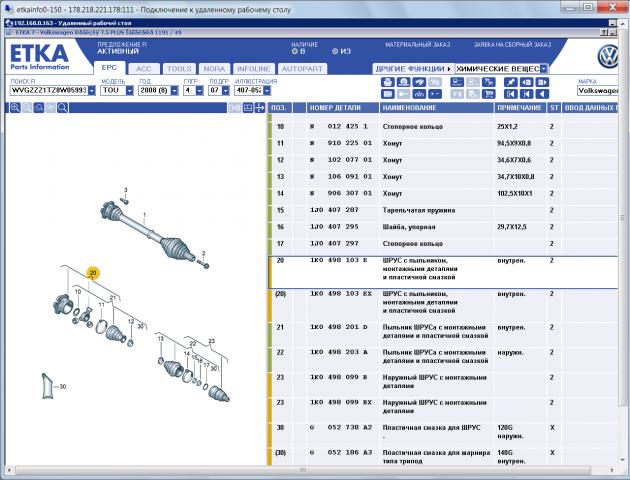Screen dimensions: 630x480
Task: Click the parts list scroll-down arrow
Action: click(x=622, y=460)
